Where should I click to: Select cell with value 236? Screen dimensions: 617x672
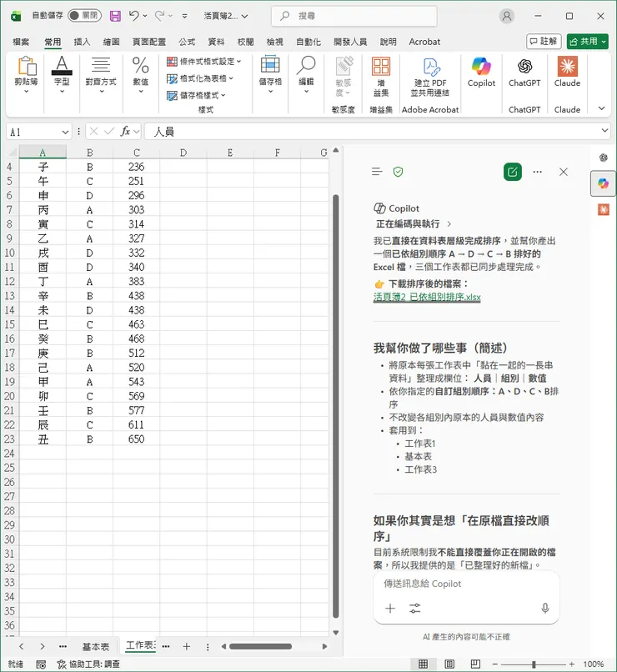click(x=136, y=167)
